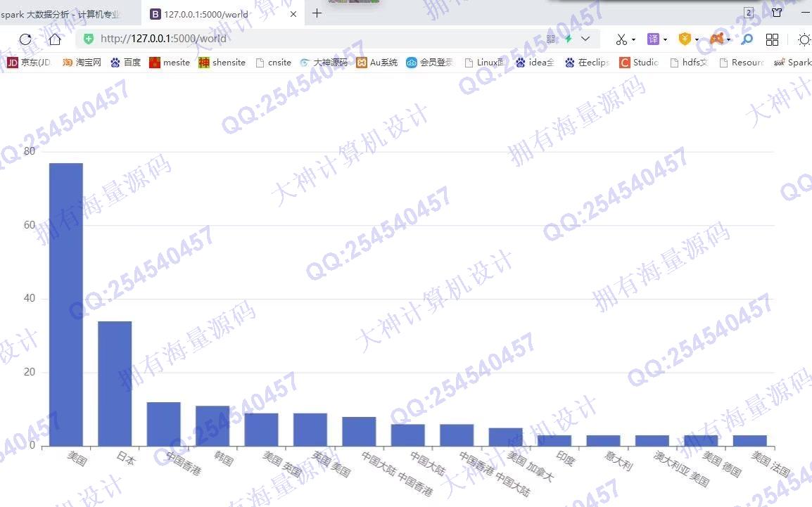The width and height of the screenshot is (812, 507).
Task: Open the Spark bookmark
Action: [x=792, y=63]
